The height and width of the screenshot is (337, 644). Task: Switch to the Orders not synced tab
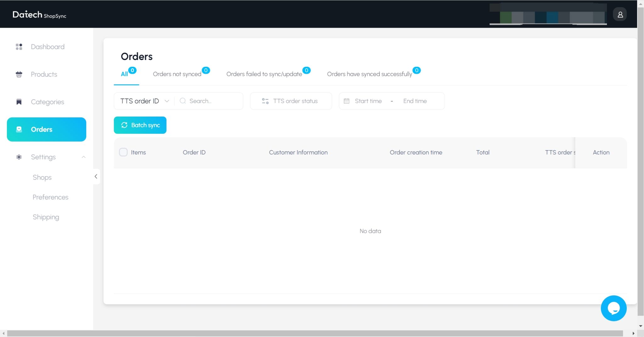point(177,74)
